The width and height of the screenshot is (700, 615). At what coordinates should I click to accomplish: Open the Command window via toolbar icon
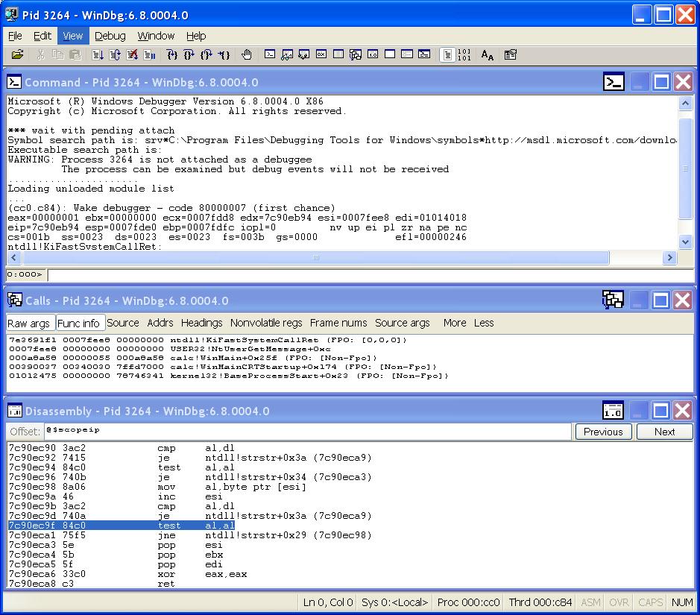(x=270, y=54)
